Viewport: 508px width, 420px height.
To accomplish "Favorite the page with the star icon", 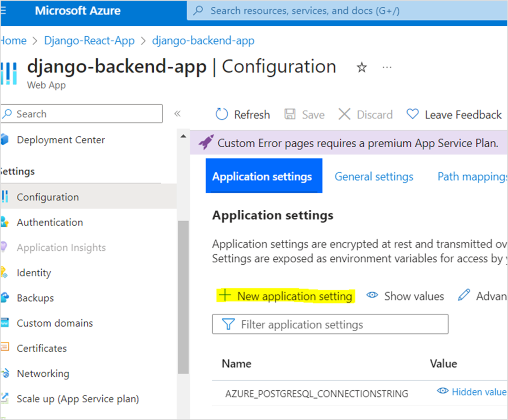I will coord(362,67).
